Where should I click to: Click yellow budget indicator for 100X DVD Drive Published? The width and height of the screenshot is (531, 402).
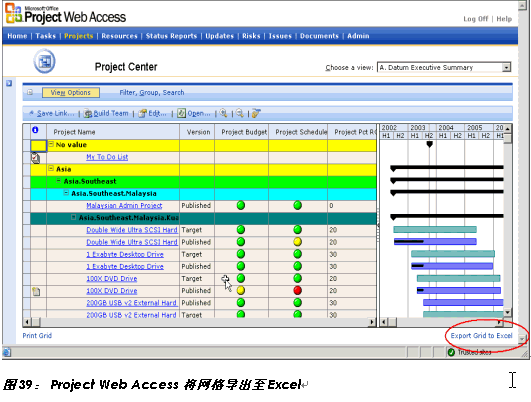pos(241,290)
